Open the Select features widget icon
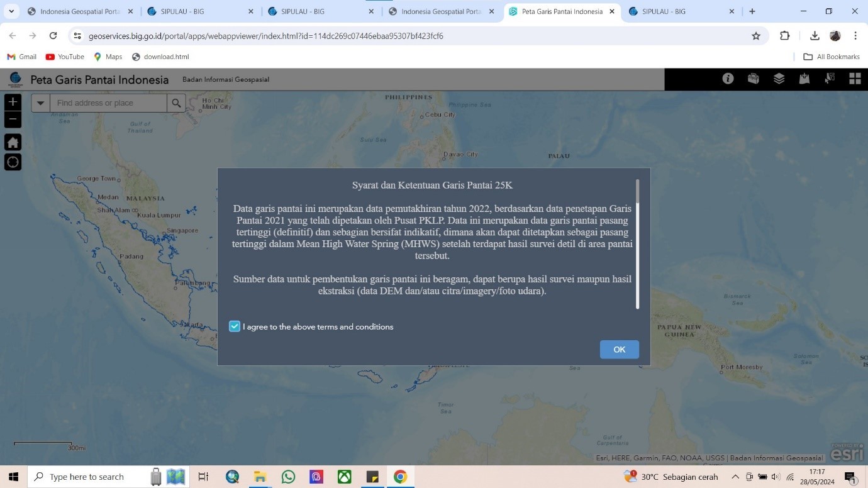The width and height of the screenshot is (868, 488). click(x=830, y=79)
